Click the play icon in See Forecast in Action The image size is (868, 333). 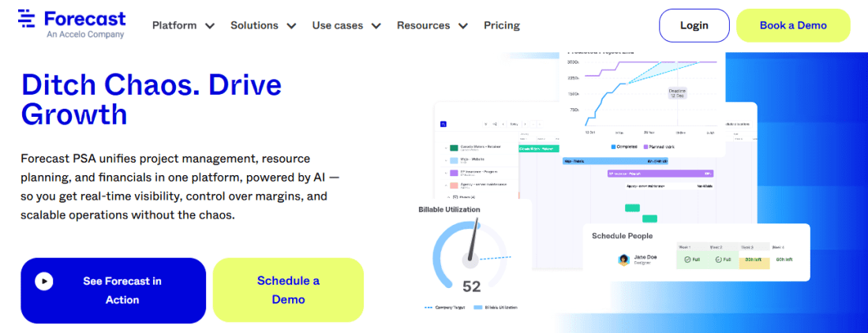click(x=43, y=282)
